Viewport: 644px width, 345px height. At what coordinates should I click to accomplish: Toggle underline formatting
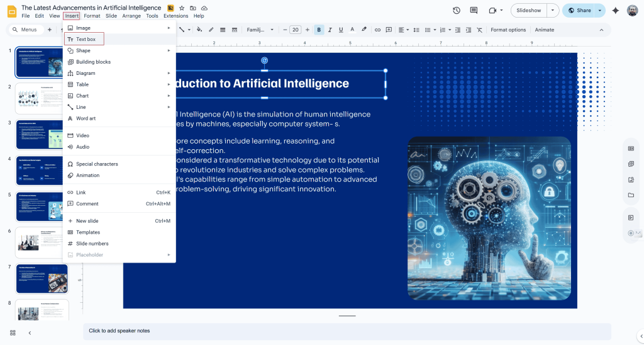pyautogui.click(x=341, y=30)
